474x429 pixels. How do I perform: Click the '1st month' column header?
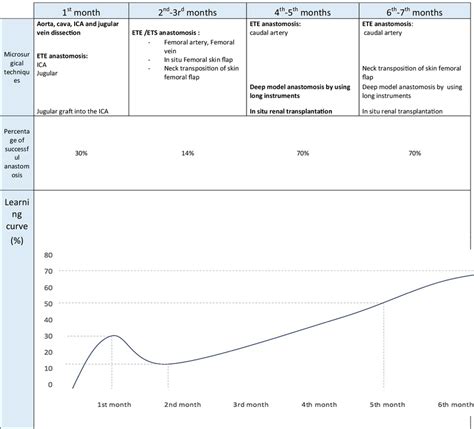point(81,12)
